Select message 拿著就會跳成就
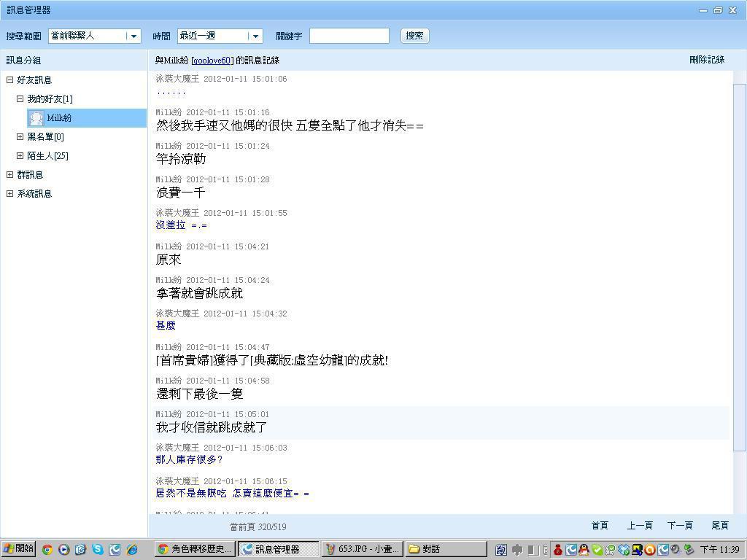747x560 pixels. coord(199,293)
